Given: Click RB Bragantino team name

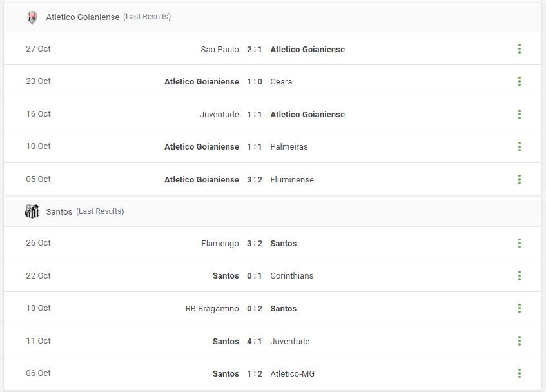Looking at the screenshot, I should (212, 309).
